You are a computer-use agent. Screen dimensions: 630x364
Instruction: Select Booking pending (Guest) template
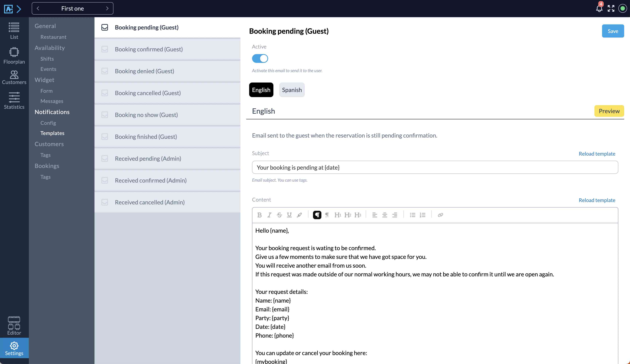tap(167, 28)
